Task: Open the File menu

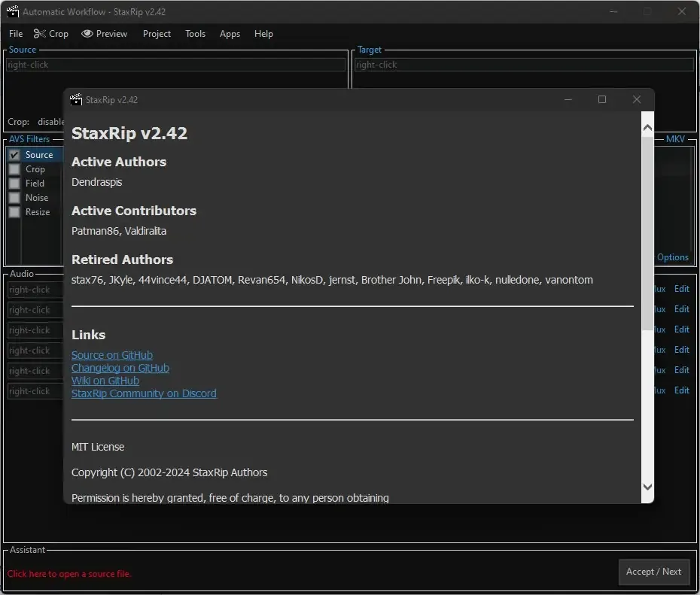Action: click(x=16, y=34)
